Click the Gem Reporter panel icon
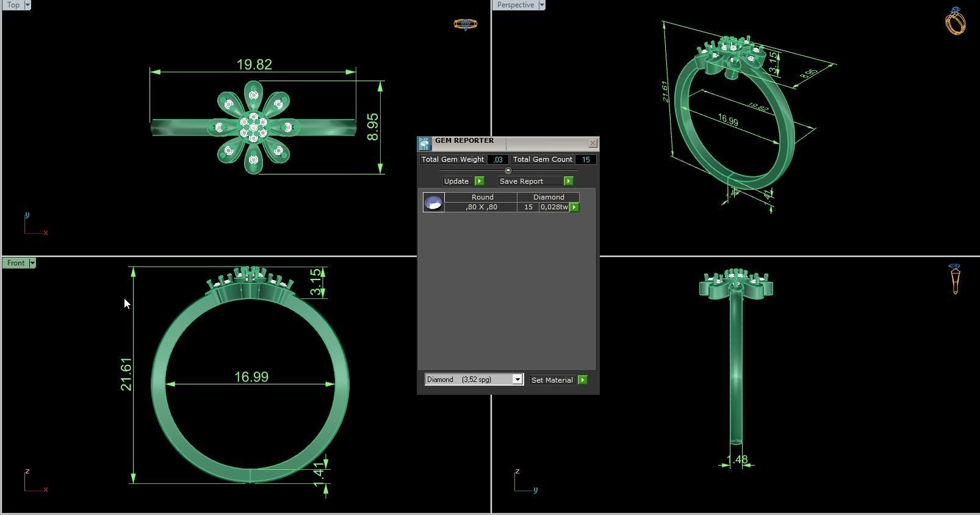Viewport: 980px width, 515px height. point(424,143)
